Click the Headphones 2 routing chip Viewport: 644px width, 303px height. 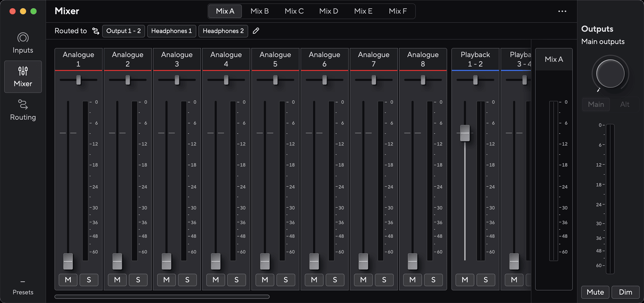click(223, 31)
